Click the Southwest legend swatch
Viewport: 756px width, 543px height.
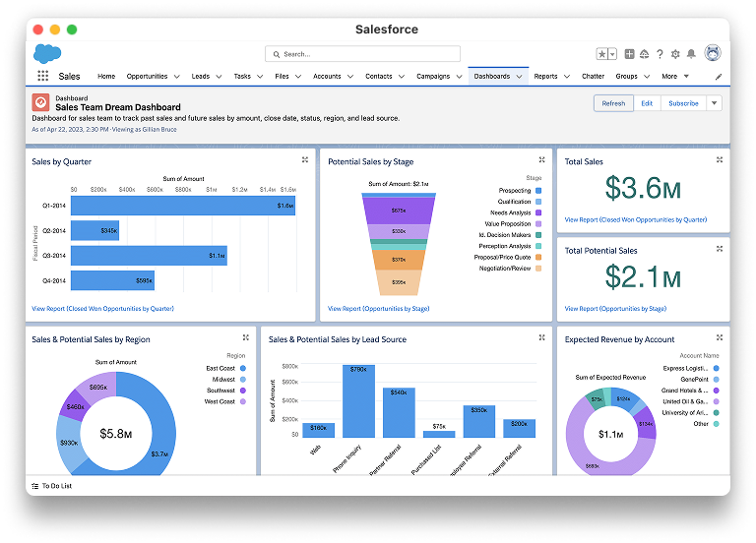(243, 391)
